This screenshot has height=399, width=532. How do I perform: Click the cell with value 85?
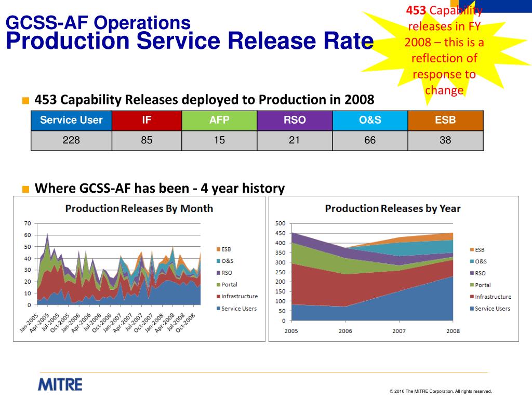click(x=147, y=140)
